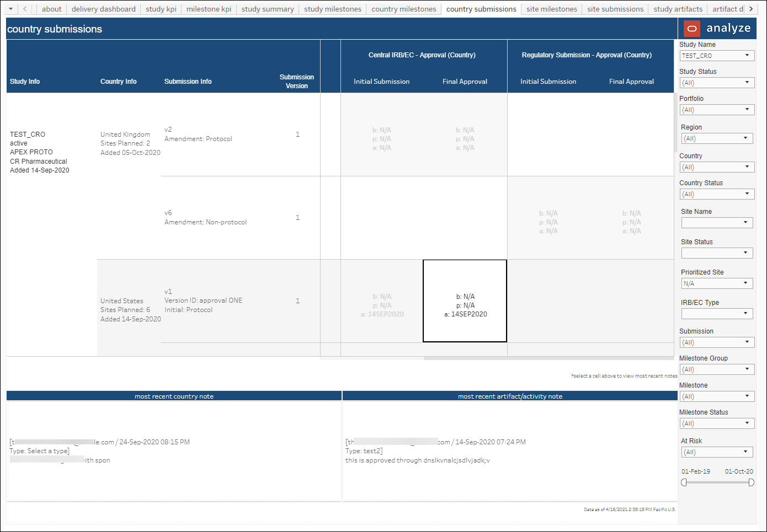Click the table's horizontal scrollbar
Image resolution: width=767 pixels, height=532 pixels.
point(548,358)
